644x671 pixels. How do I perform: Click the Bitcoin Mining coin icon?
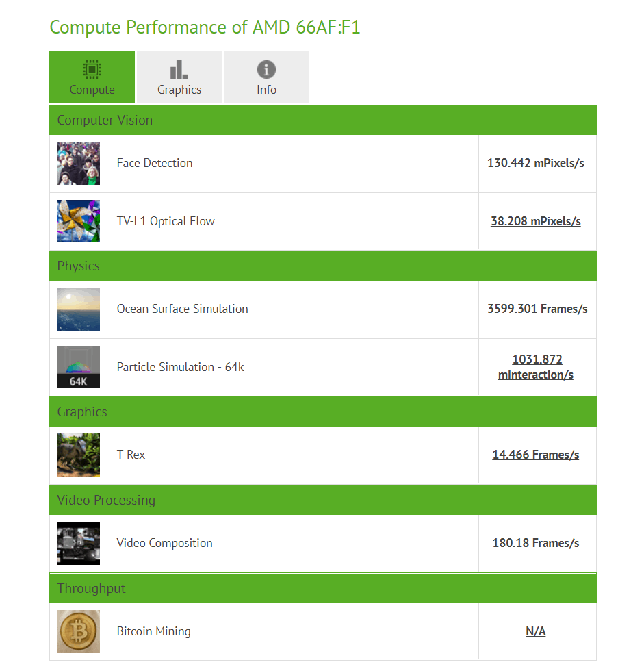pos(78,631)
